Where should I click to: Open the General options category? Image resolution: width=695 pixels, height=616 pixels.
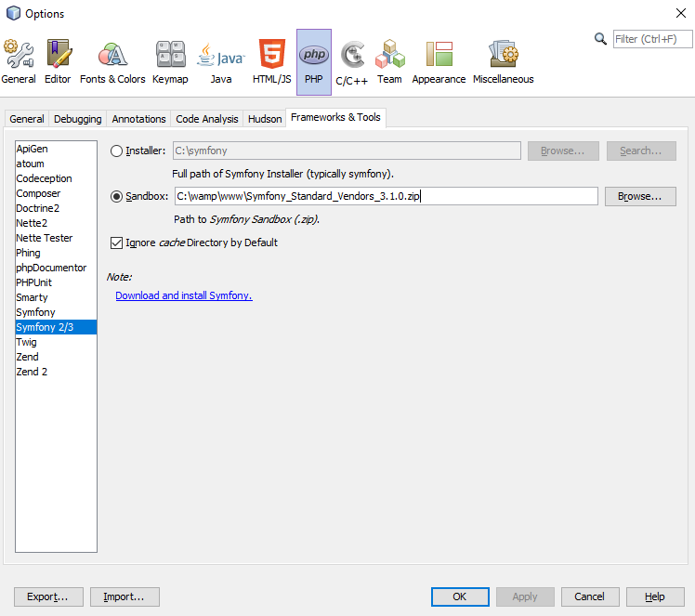[x=19, y=62]
